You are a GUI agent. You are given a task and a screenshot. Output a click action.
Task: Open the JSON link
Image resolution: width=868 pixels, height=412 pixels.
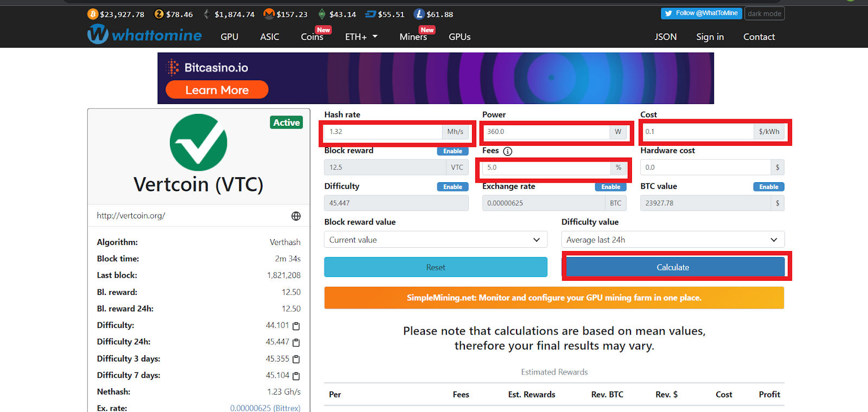tap(666, 37)
